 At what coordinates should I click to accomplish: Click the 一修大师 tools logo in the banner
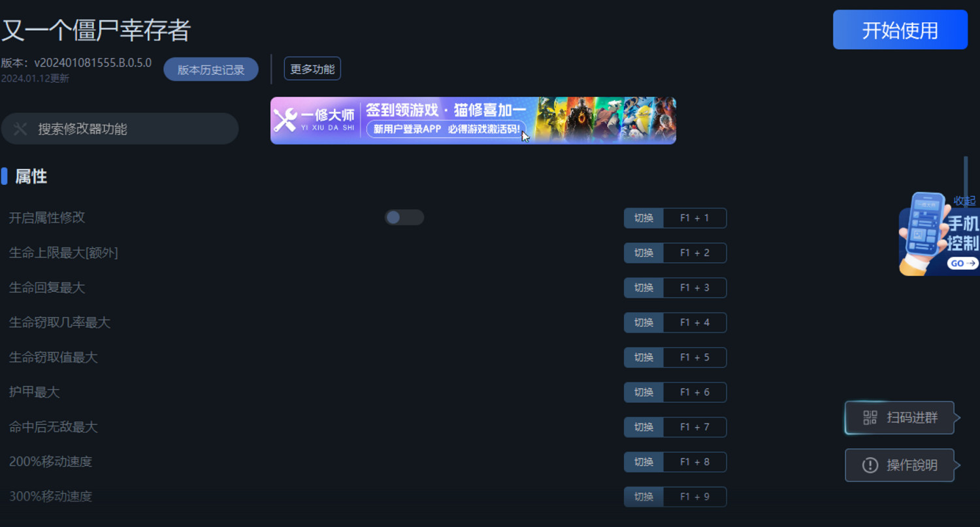point(286,120)
